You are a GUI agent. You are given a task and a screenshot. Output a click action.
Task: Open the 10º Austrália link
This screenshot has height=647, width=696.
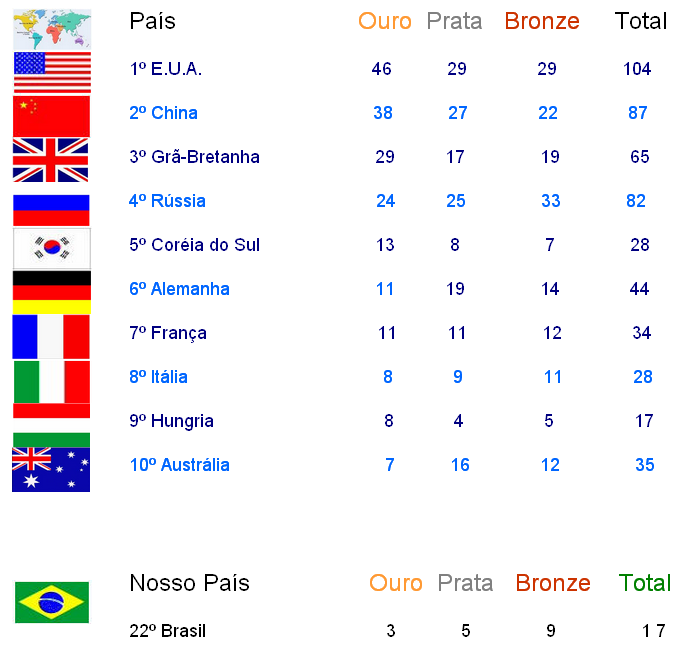point(180,465)
